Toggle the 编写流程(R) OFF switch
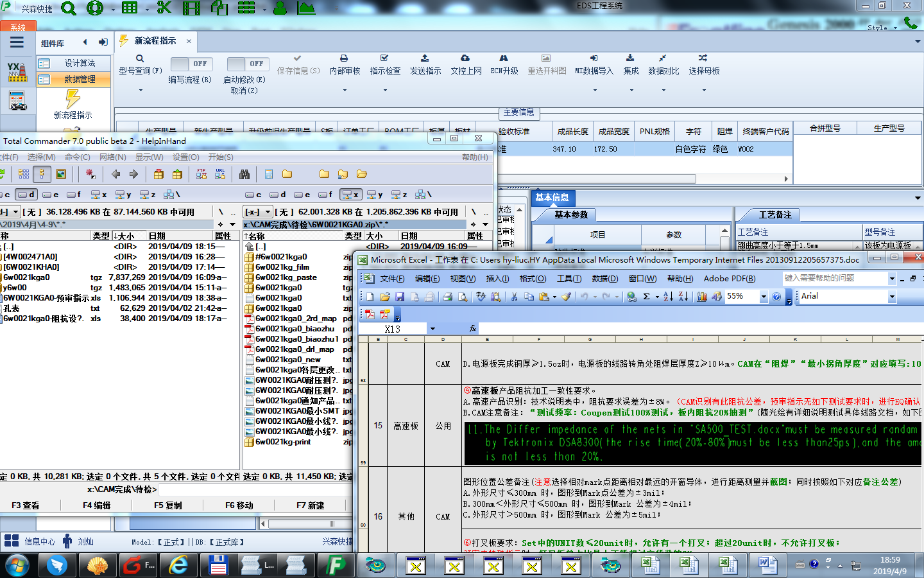The image size is (924, 578). (x=191, y=64)
